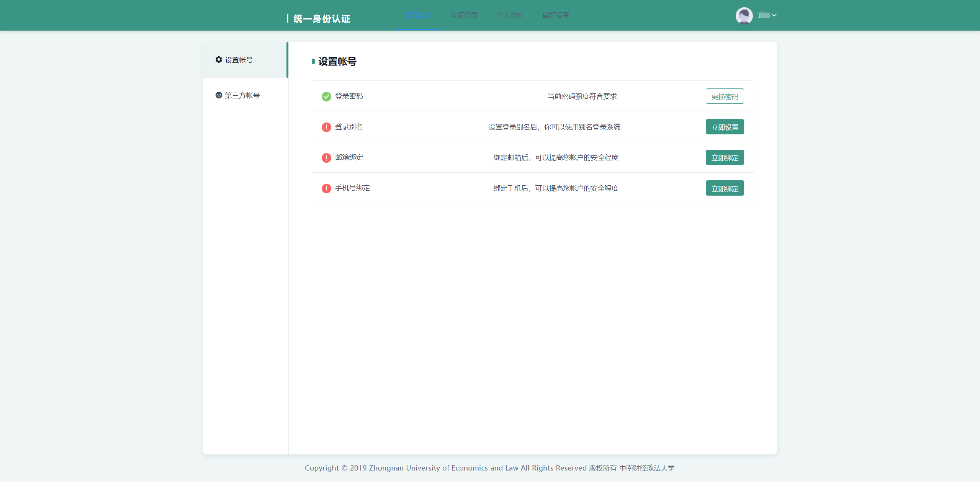Screen dimensions: 980x482
Task: Click the 统一身份认证 site title
Action: pos(322,19)
